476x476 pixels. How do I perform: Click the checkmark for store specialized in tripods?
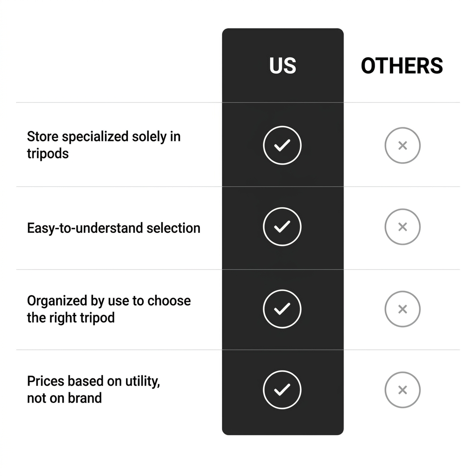[282, 145]
